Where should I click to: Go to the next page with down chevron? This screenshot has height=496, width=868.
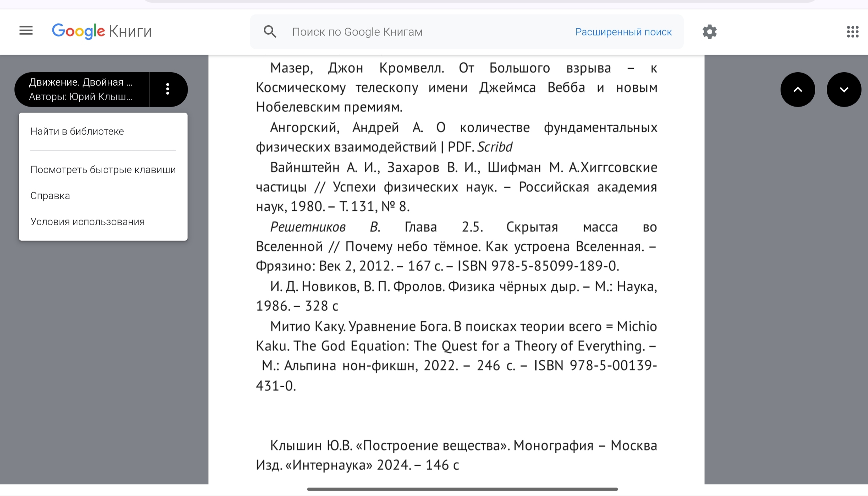tap(844, 90)
